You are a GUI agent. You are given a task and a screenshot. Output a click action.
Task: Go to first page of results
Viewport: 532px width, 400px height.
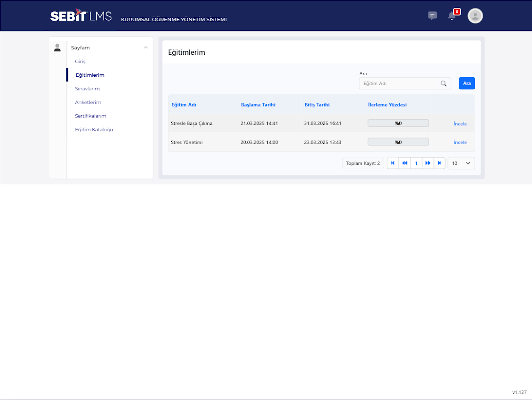point(393,163)
